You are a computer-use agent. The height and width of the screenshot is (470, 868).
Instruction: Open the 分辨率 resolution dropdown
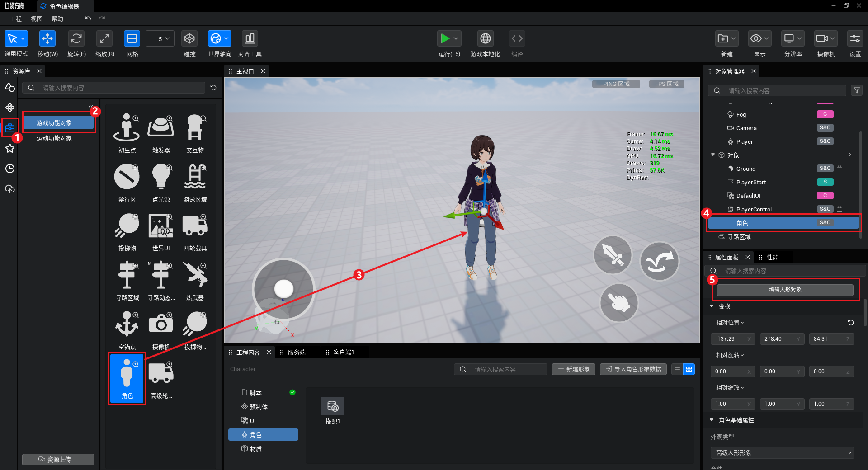click(793, 39)
